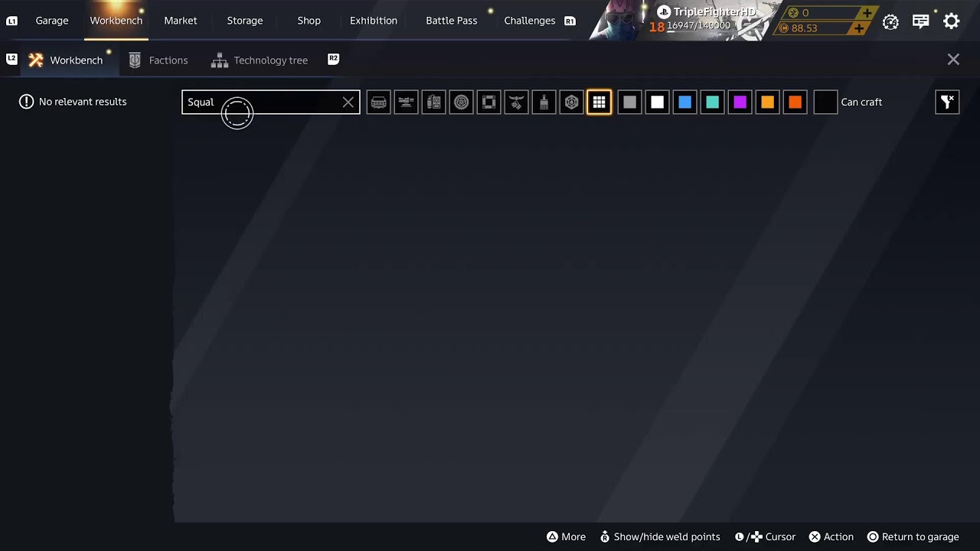
Task: Open the settings gear icon
Action: click(x=951, y=21)
